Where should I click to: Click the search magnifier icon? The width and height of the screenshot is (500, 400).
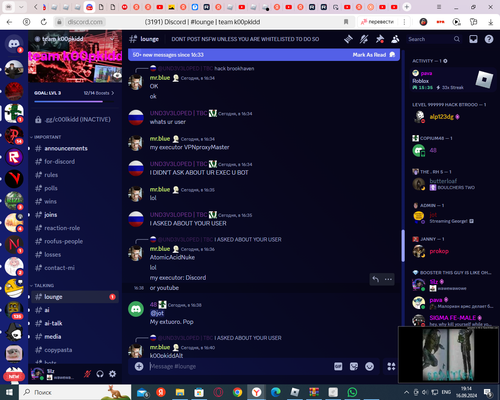point(457,39)
